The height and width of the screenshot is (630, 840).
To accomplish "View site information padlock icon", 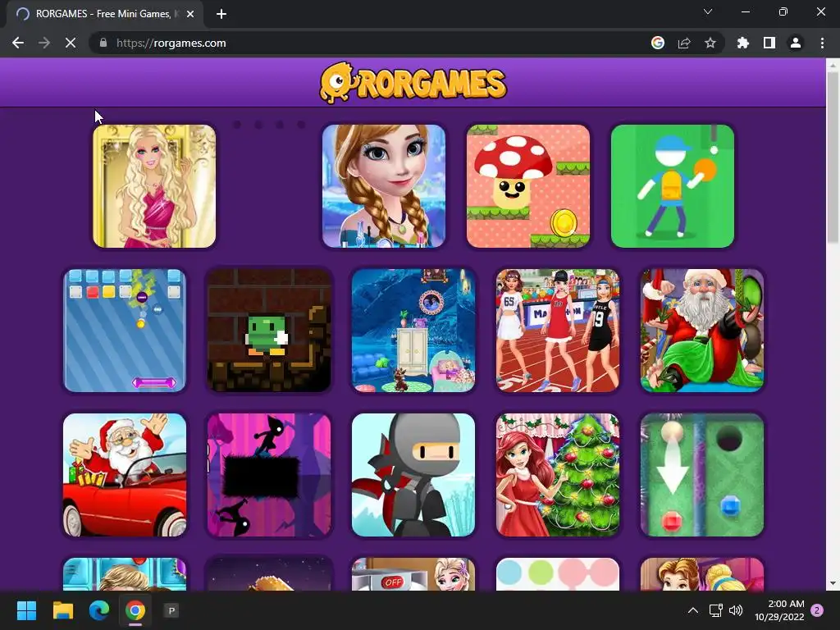I will 103,43.
